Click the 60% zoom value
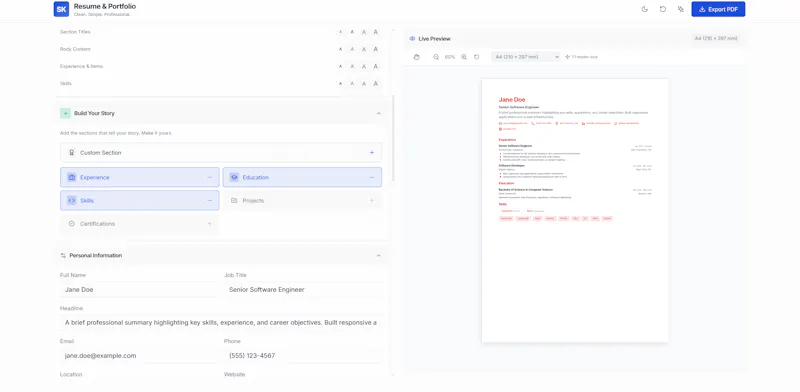The height and width of the screenshot is (392, 800). (x=449, y=57)
